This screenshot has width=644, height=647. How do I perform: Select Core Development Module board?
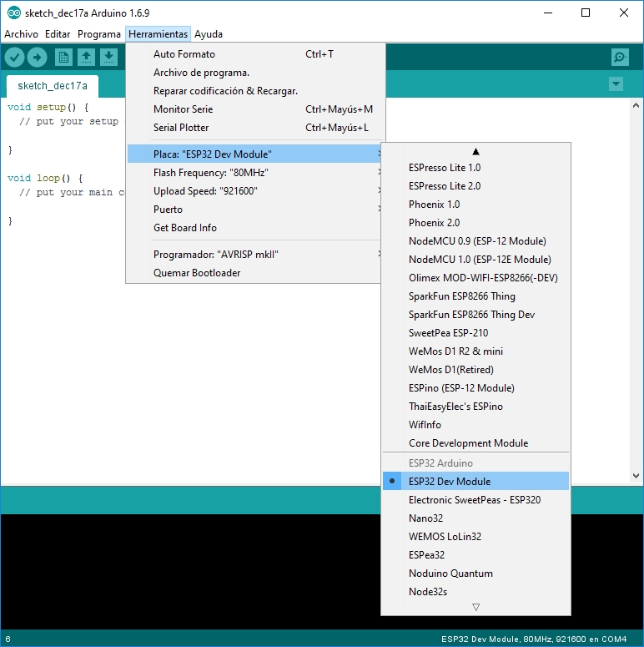475,443
